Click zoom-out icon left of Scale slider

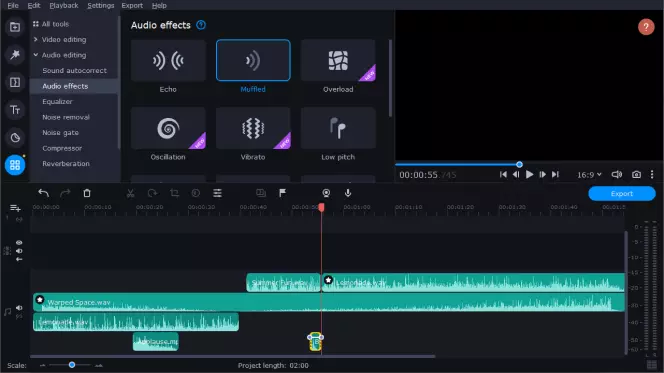(42, 365)
